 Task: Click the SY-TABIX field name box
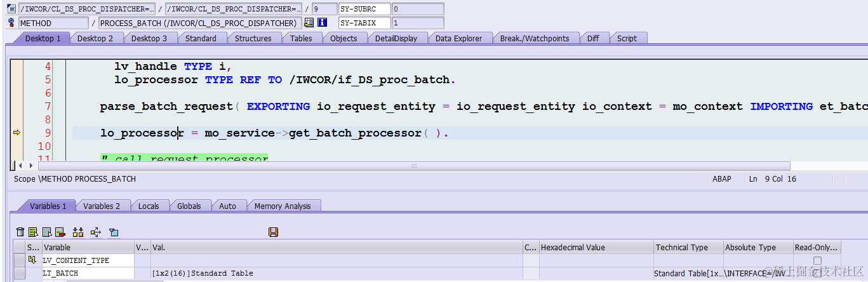pos(364,23)
